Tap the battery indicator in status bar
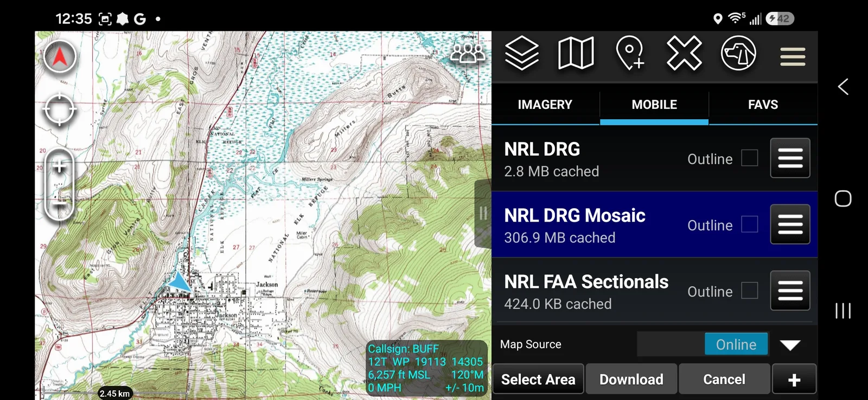 coord(780,18)
